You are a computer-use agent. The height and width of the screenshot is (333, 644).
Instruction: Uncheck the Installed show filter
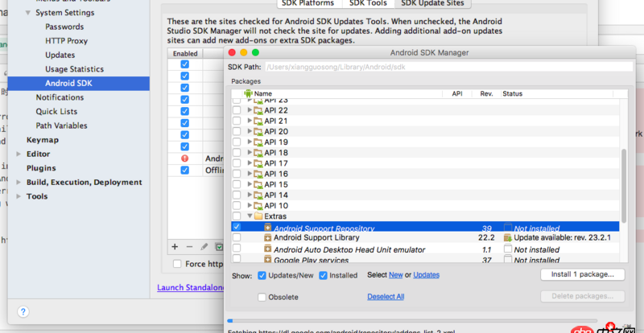pos(324,275)
